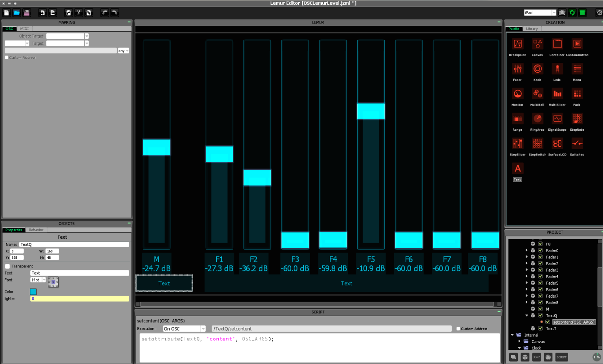Click the save project toolbar icon

point(27,13)
